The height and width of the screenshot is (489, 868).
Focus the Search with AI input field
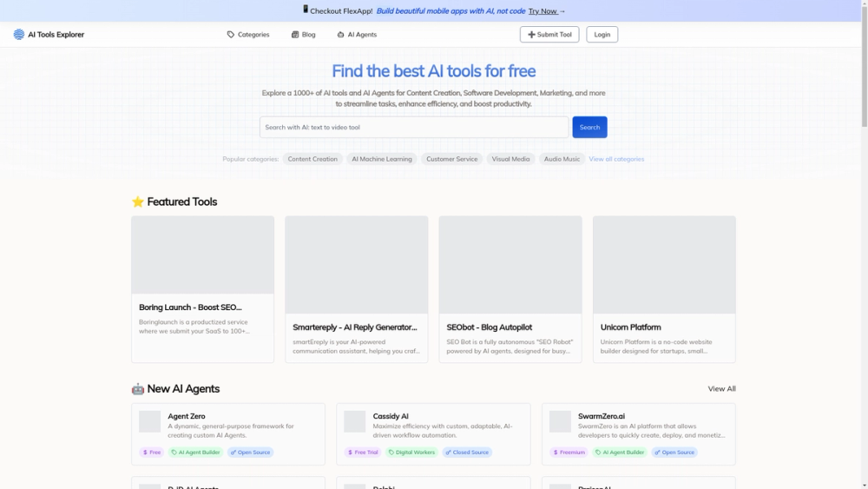(x=414, y=128)
